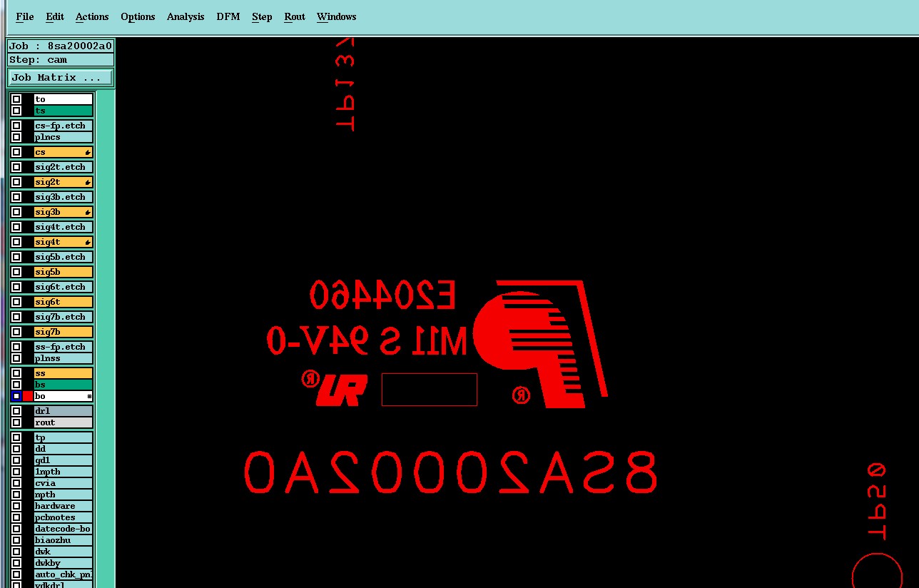
Task: Open the DFM menu
Action: [228, 16]
